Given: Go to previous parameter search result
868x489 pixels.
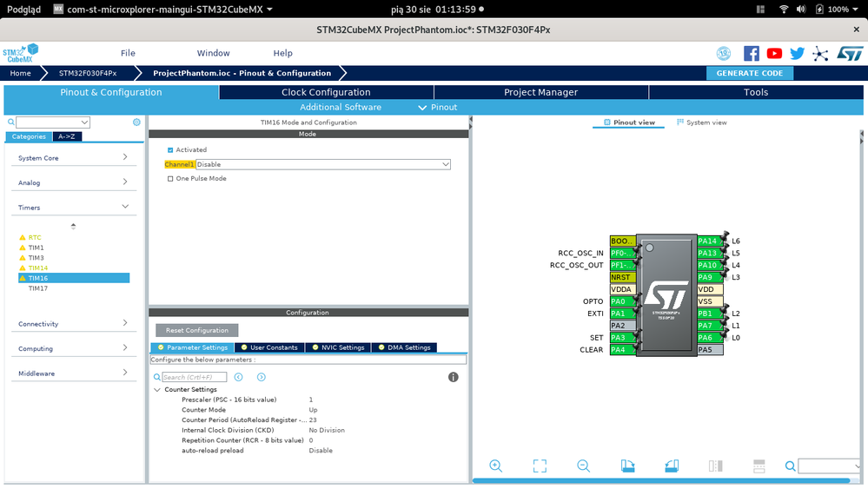Looking at the screenshot, I should (x=239, y=377).
